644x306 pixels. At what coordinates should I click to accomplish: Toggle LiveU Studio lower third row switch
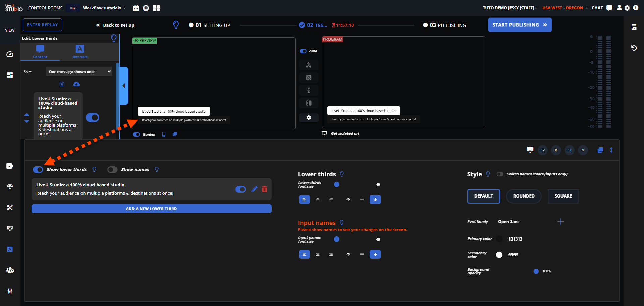240,189
